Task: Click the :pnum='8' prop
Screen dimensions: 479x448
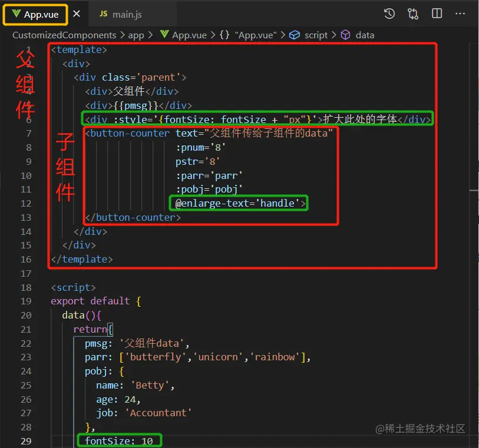Action: coord(201,148)
